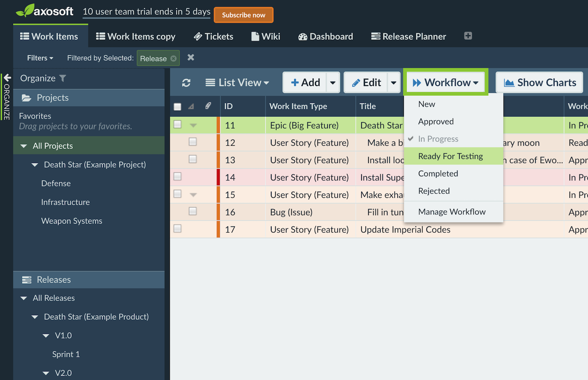The height and width of the screenshot is (380, 588).
Task: Check the checkbox for Bug item 16
Action: [193, 212]
